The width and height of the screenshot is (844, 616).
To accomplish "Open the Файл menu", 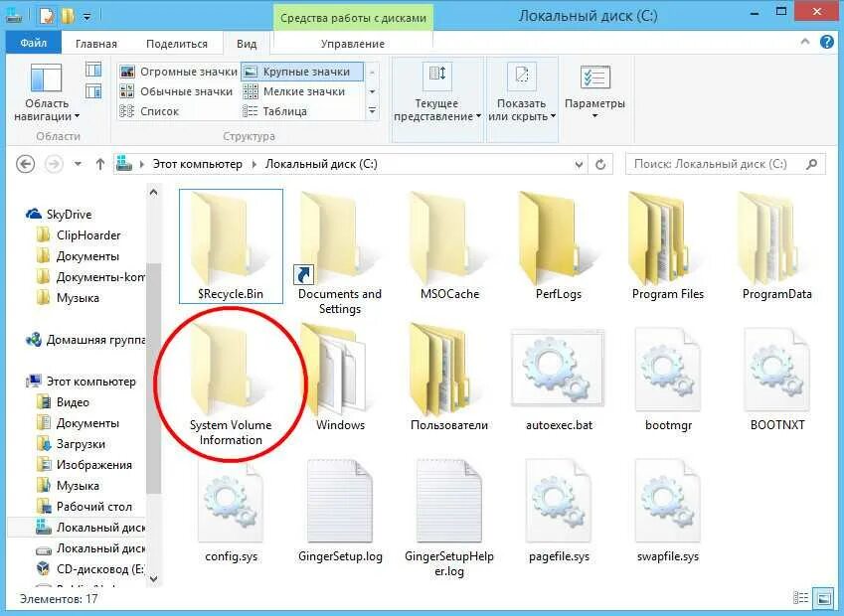I will pos(34,43).
